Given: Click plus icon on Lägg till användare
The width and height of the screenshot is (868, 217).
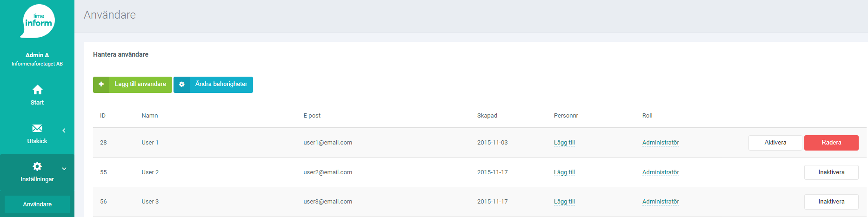Looking at the screenshot, I should pos(101,85).
